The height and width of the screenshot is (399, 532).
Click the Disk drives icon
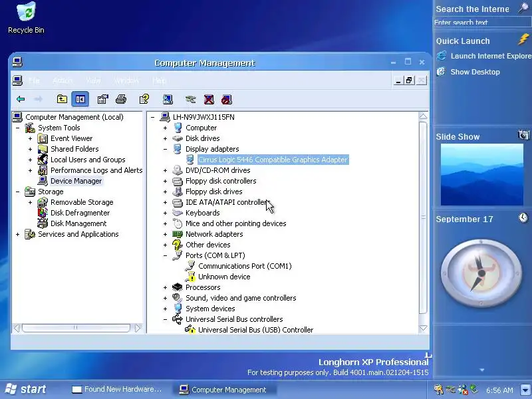point(178,138)
